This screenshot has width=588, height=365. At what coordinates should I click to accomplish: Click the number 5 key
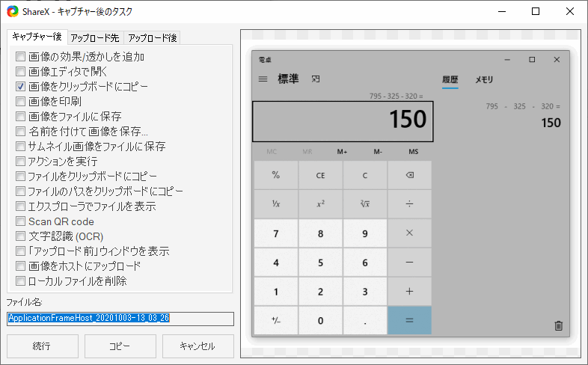click(x=320, y=263)
